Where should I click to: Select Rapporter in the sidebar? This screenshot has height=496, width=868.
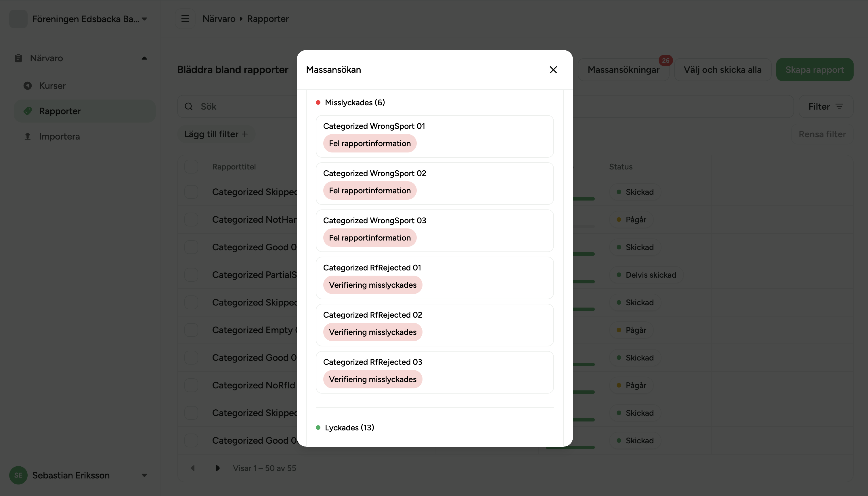pyautogui.click(x=85, y=111)
